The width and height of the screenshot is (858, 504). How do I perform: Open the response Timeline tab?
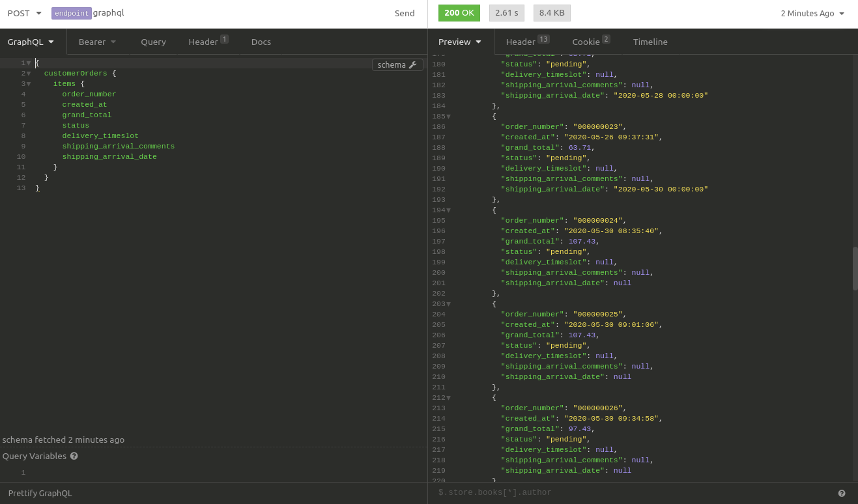click(650, 42)
